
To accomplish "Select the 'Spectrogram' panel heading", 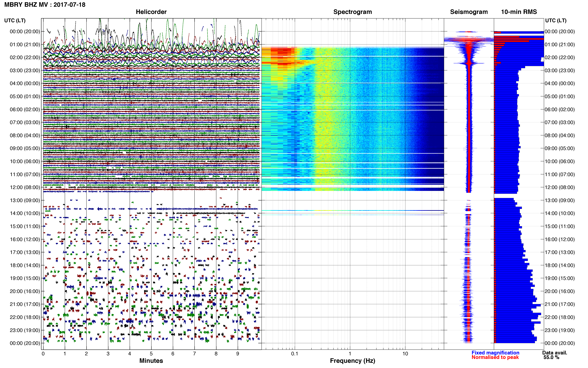I will [352, 12].
